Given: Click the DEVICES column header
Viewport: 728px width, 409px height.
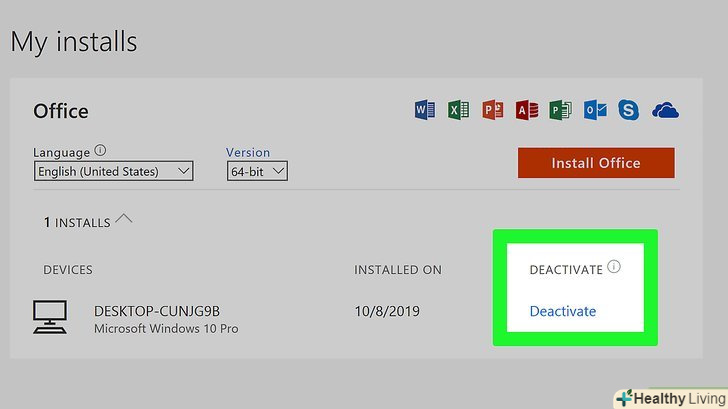Looking at the screenshot, I should click(68, 270).
